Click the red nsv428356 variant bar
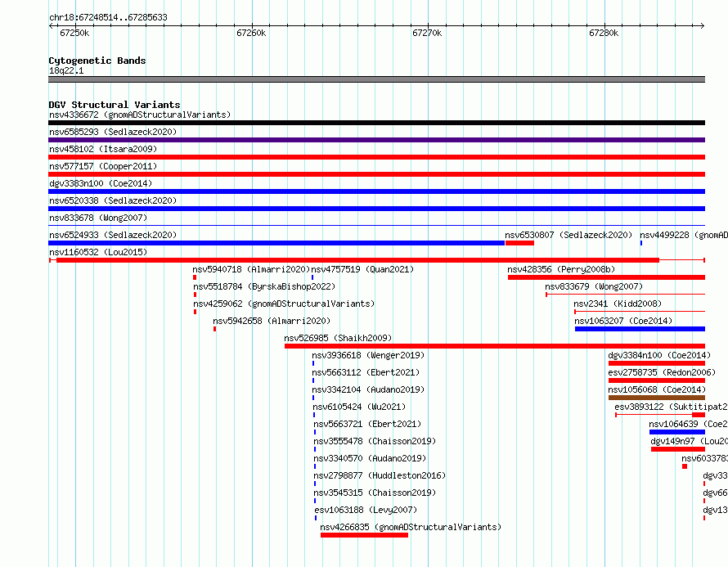 [606, 277]
